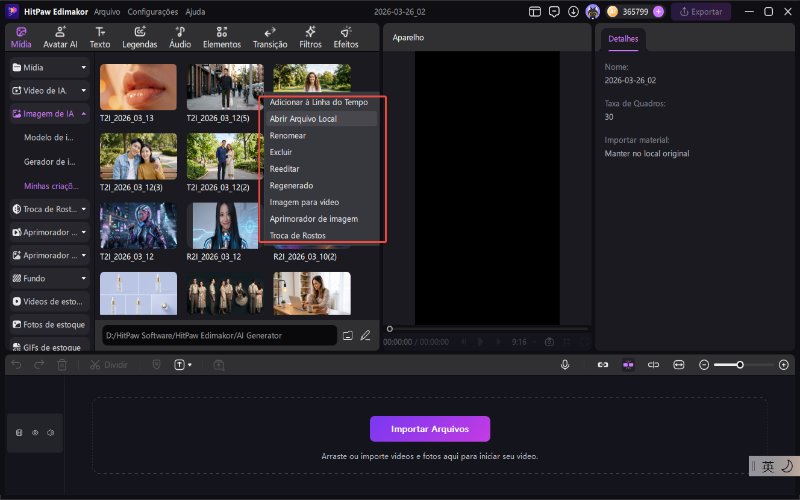
Task: Open the text tool dropdown arrow
Action: coord(190,365)
